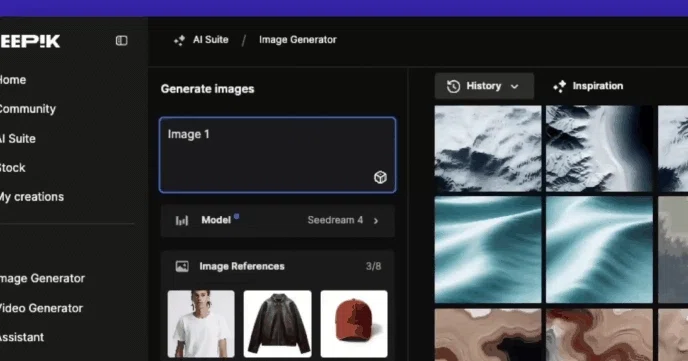Go to Home in the sidebar

(13, 80)
